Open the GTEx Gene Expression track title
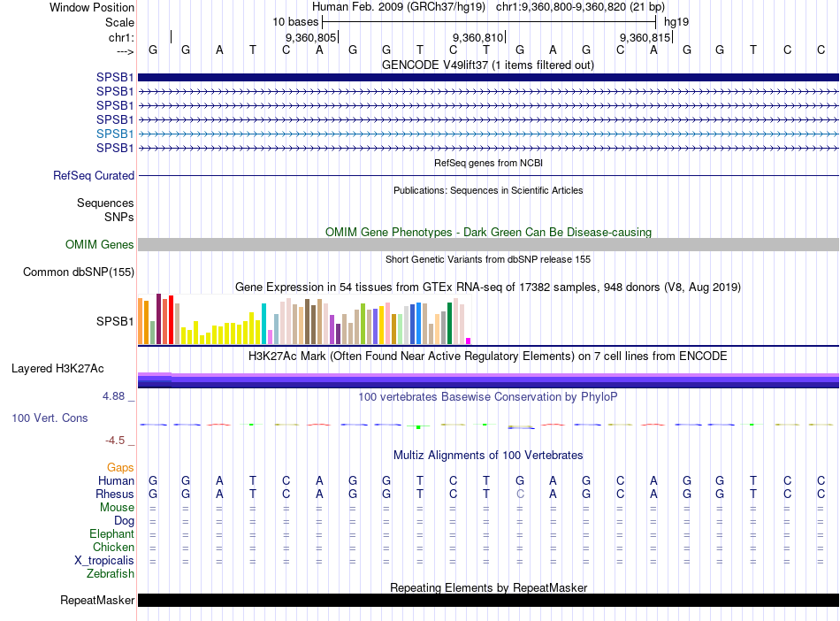 tap(488, 287)
